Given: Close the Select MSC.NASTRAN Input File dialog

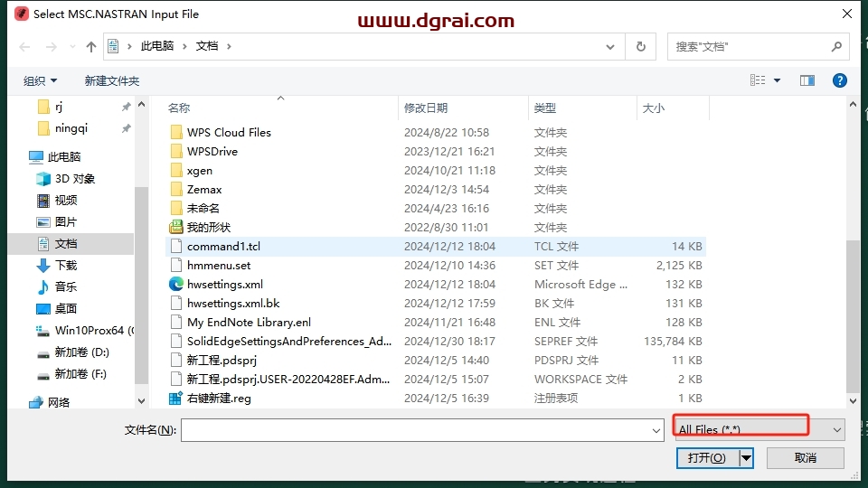Looking at the screenshot, I should click(847, 14).
